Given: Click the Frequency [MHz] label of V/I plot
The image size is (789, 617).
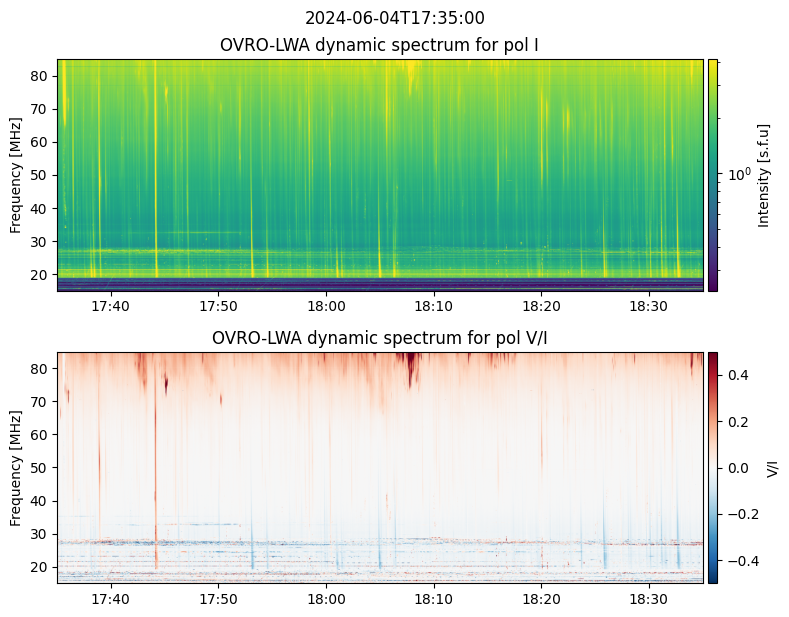Looking at the screenshot, I should point(16,467).
